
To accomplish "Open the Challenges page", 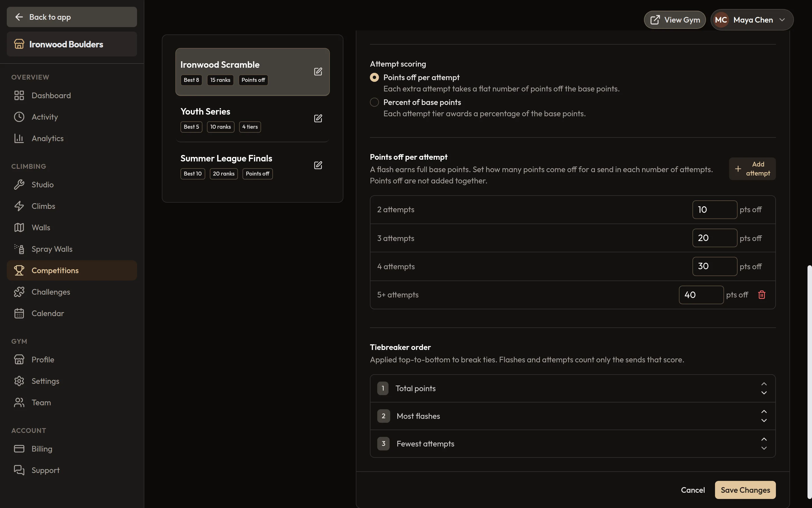I will pyautogui.click(x=72, y=292).
